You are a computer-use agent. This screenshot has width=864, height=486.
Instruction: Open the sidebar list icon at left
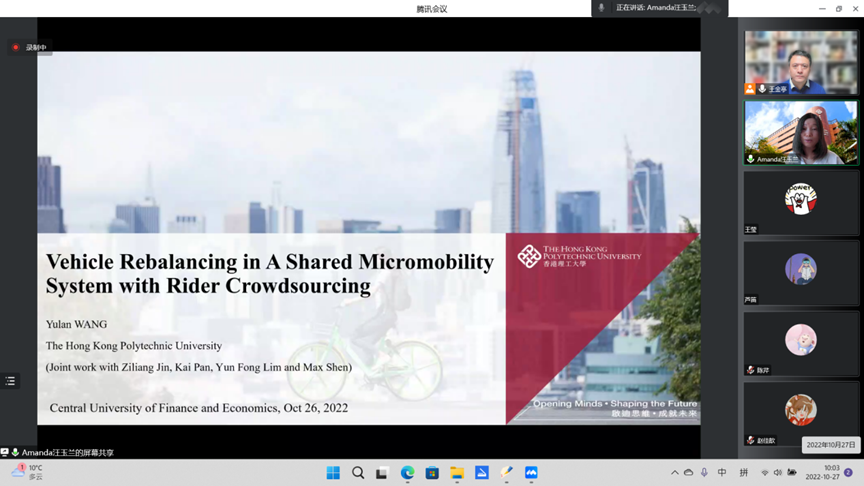(11, 381)
